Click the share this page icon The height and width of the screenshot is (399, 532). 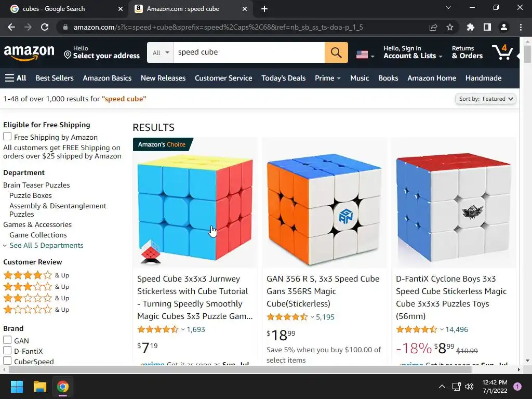433,27
